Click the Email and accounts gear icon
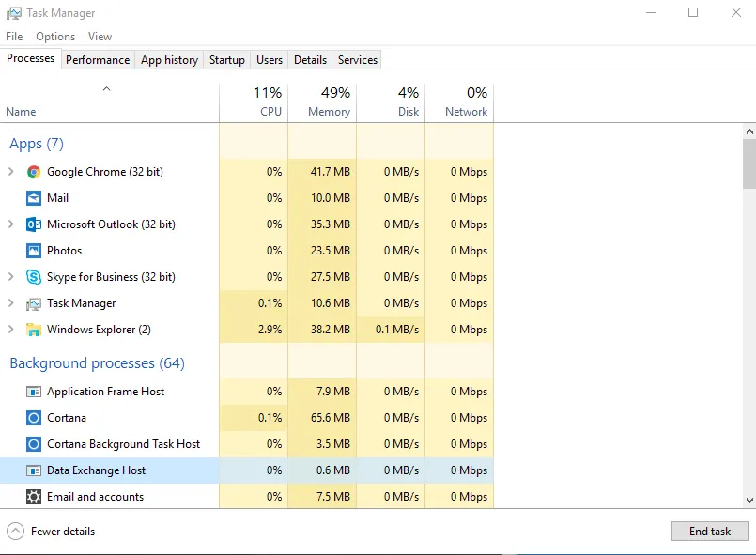This screenshot has width=756, height=555. click(x=34, y=497)
